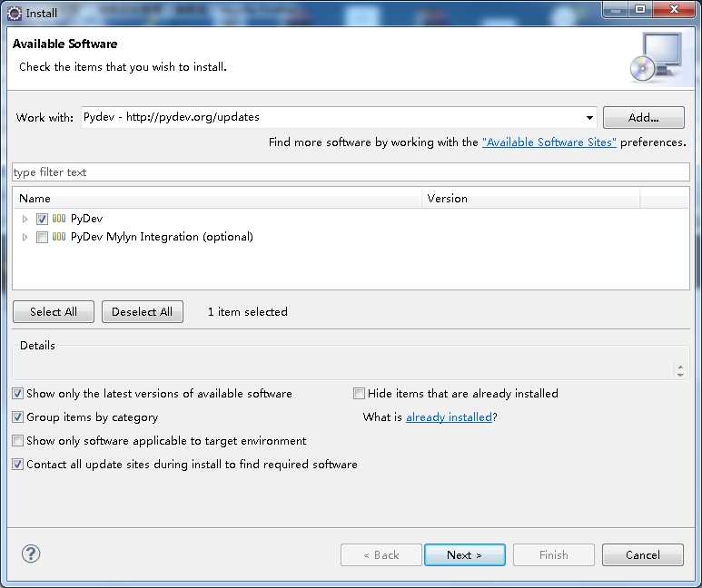Open the dialog help question mark icon
The width and height of the screenshot is (702, 588).
click(x=31, y=554)
